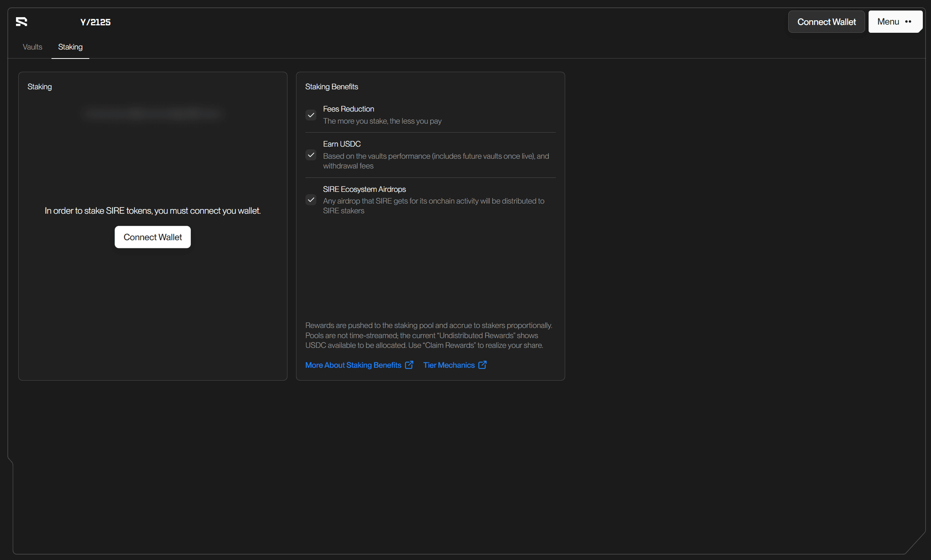Click the Earn USDC benefit title
Image resolution: width=931 pixels, height=560 pixels.
click(342, 144)
